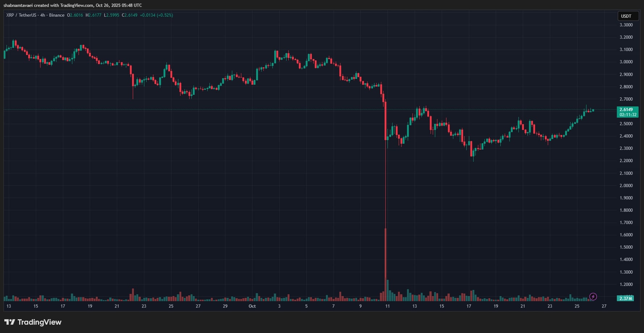The height and width of the screenshot is (333, 644).
Task: Click the Open value 2.6016 in legend
Action: pyautogui.click(x=76, y=15)
